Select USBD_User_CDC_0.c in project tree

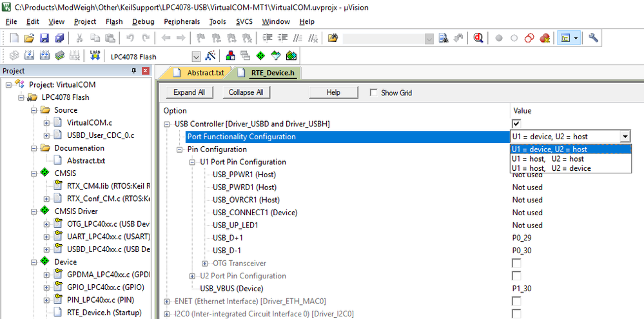[x=101, y=135]
